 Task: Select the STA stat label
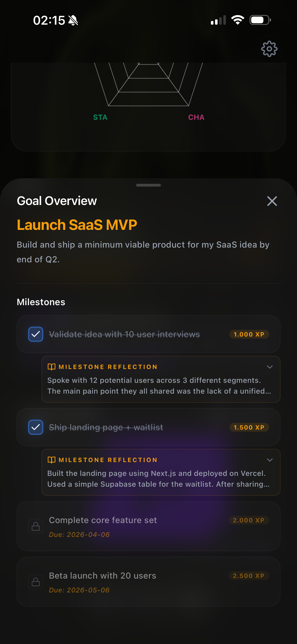[100, 117]
